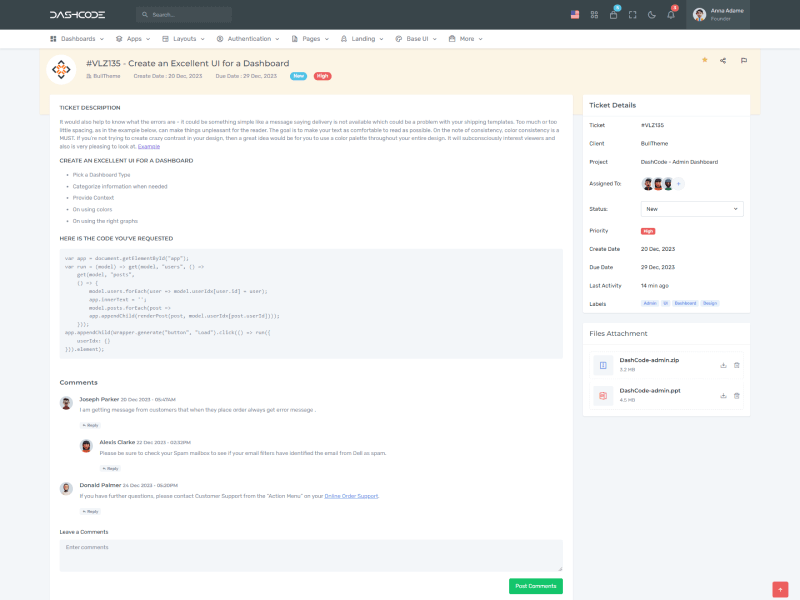The height and width of the screenshot is (600, 800).
Task: Add another assignee with plus button
Action: click(678, 184)
